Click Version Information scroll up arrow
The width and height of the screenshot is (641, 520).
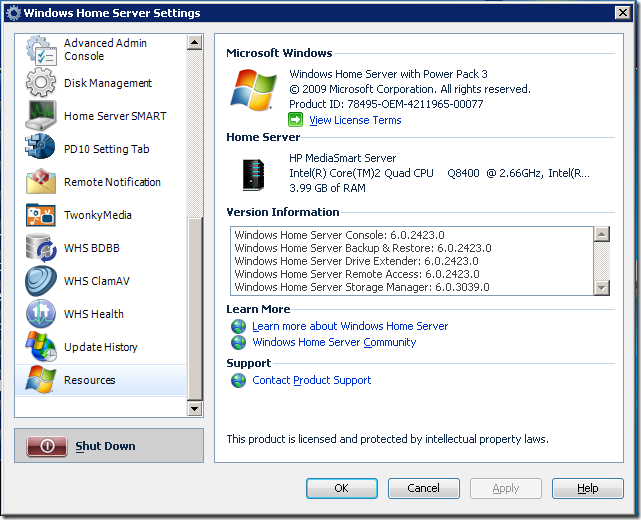point(601,234)
